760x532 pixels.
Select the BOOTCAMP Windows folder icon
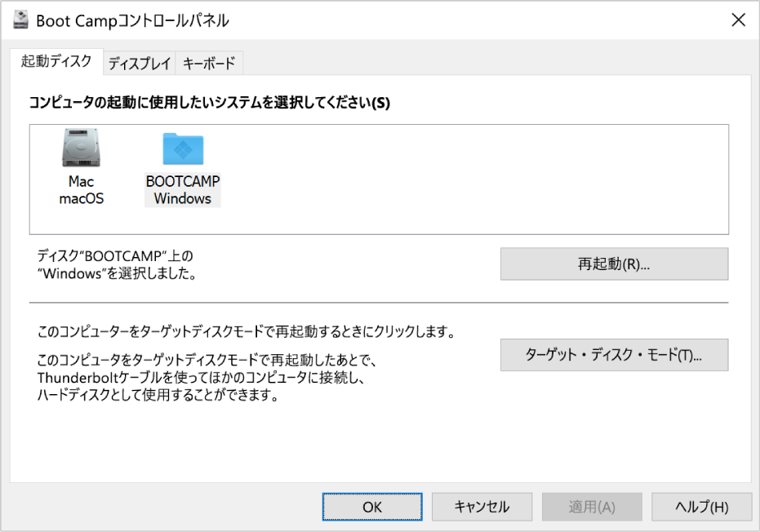coord(183,149)
